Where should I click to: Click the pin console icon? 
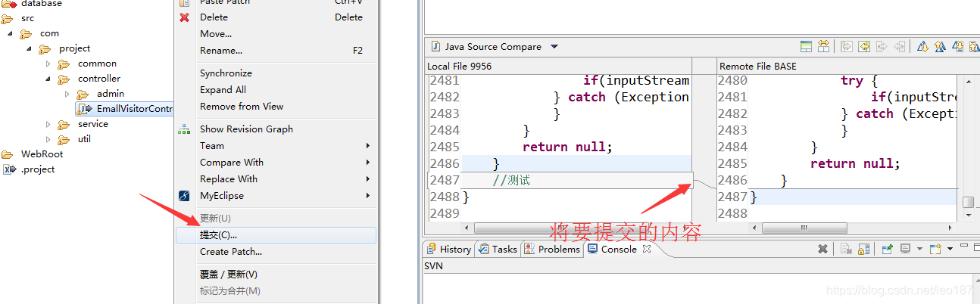pyautogui.click(x=887, y=249)
